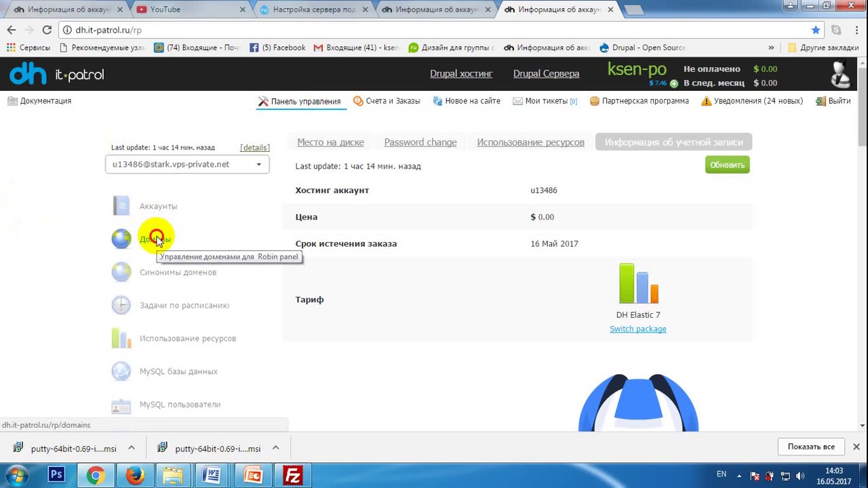Screen dimensions: 868x488
Task: Click the browser back arrow
Action: (12, 30)
